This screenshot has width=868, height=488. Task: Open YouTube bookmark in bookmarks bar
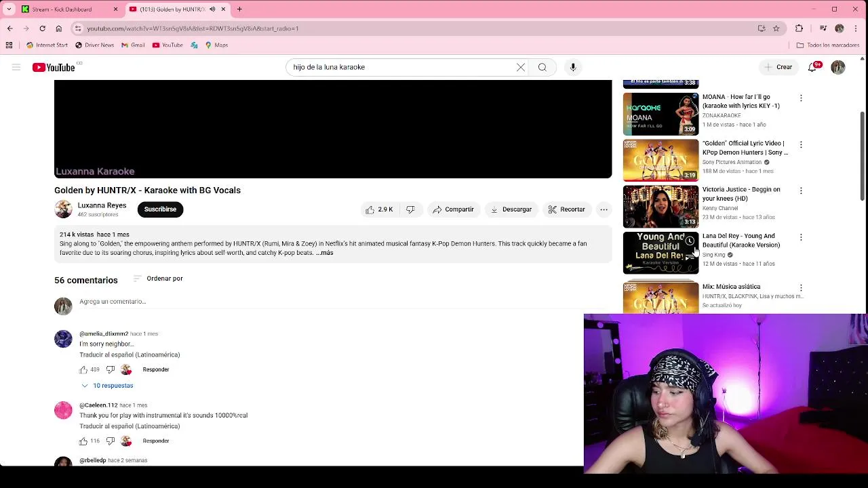click(167, 45)
